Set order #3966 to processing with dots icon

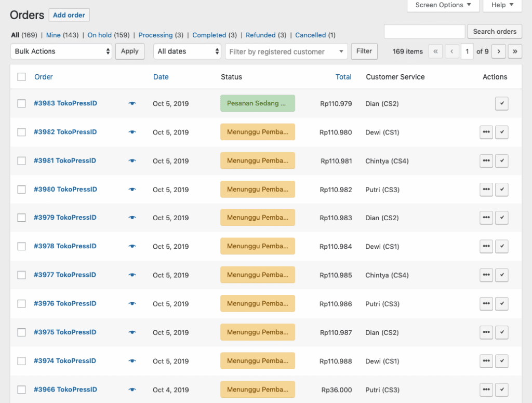[486, 389]
